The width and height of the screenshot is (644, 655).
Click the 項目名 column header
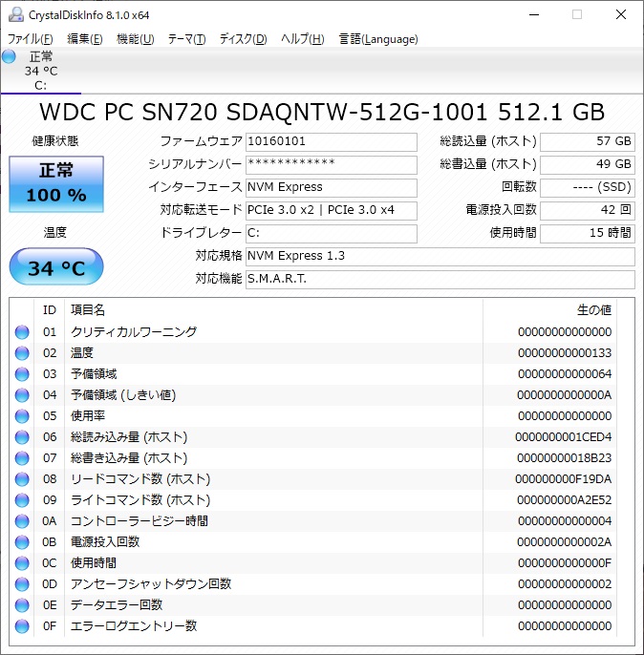click(x=88, y=310)
